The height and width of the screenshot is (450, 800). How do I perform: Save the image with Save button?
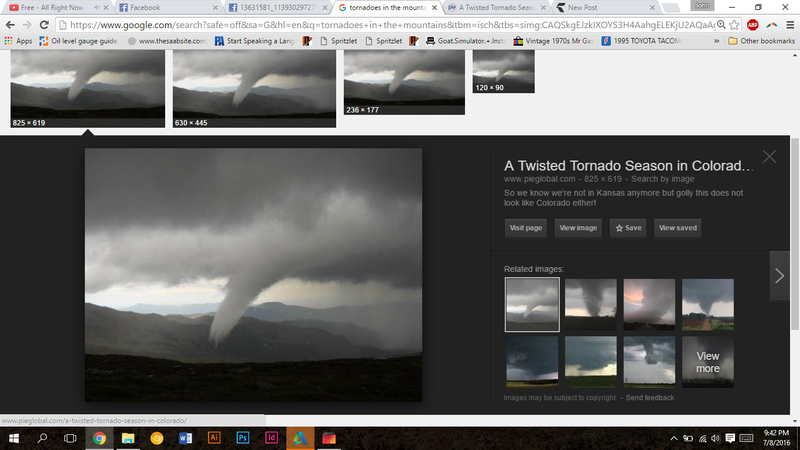[628, 228]
